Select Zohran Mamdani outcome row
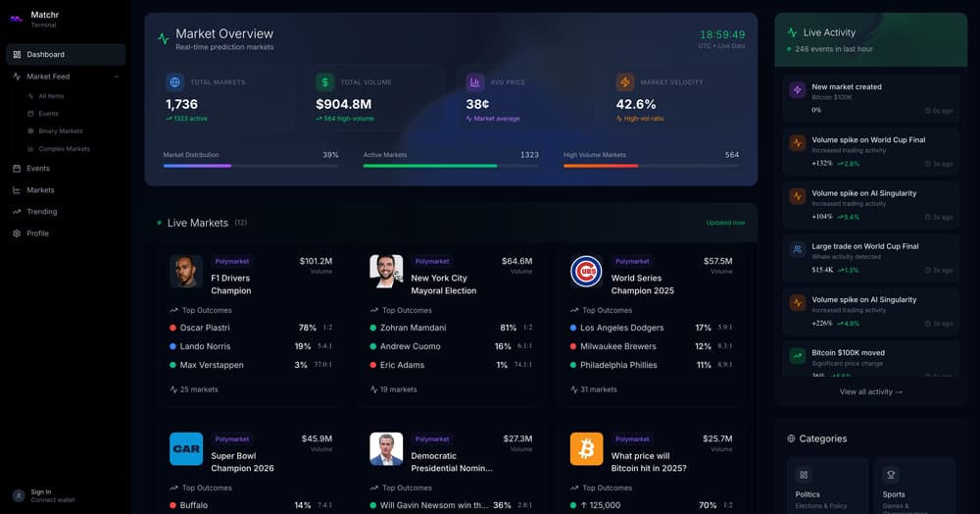 pos(451,328)
